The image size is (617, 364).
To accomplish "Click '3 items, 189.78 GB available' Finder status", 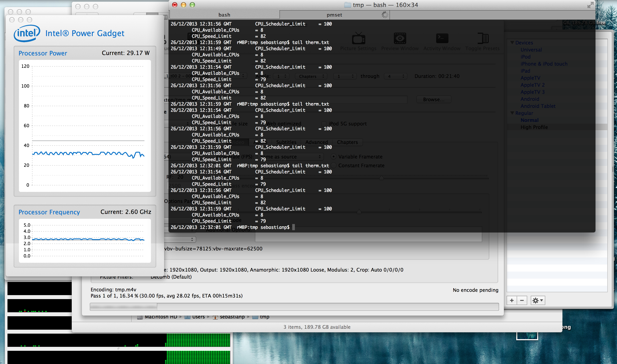I will pyautogui.click(x=317, y=327).
